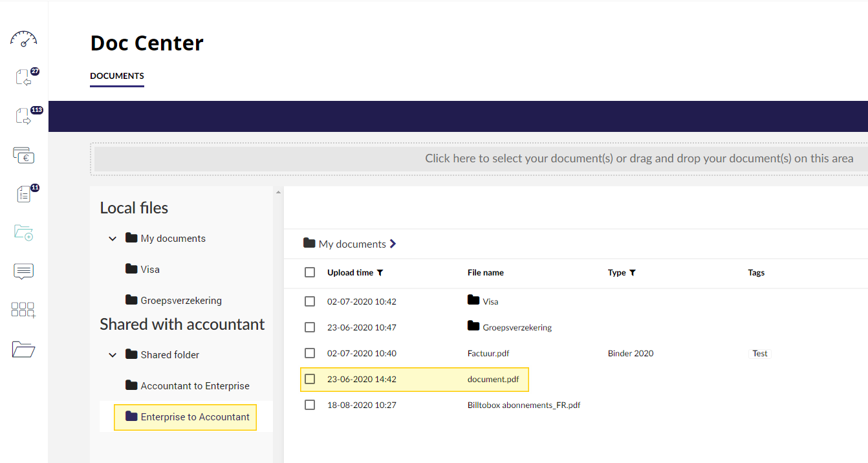Click Groepsverzekering folder icon in file list
This screenshot has width=868, height=463.
click(x=473, y=326)
